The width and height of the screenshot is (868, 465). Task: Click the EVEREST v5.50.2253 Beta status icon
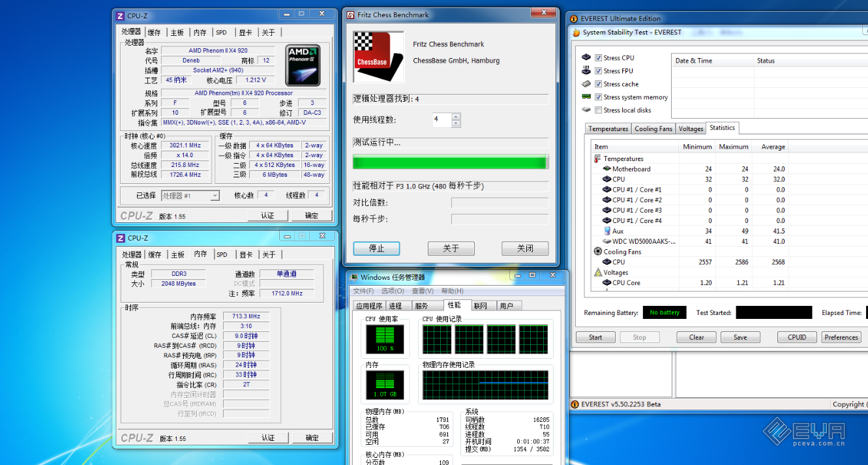pyautogui.click(x=575, y=404)
